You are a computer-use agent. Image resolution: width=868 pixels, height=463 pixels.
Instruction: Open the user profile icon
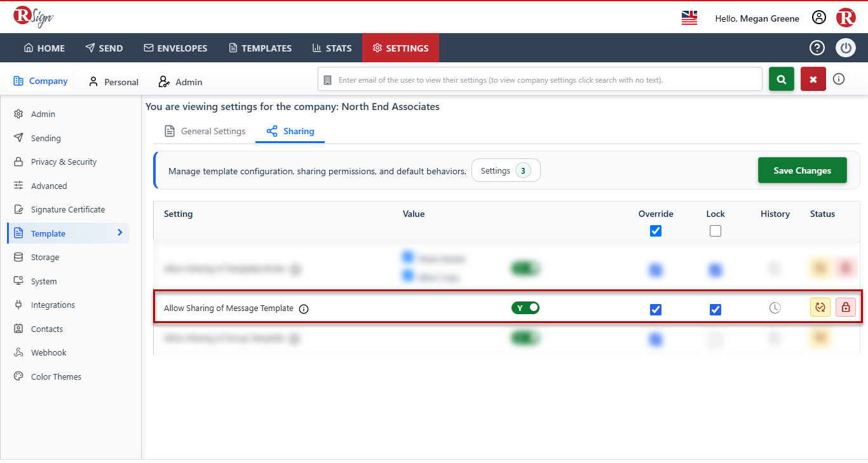pos(819,18)
